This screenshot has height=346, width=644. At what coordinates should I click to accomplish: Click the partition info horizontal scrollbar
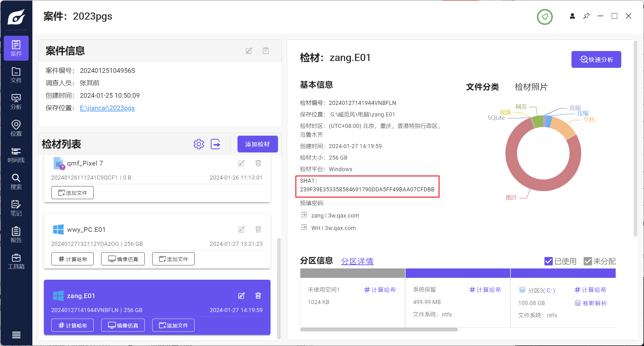(x=379, y=329)
